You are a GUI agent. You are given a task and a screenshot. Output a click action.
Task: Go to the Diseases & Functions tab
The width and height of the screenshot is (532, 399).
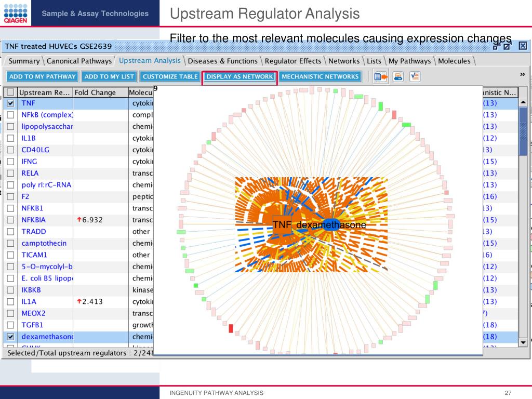coord(222,61)
